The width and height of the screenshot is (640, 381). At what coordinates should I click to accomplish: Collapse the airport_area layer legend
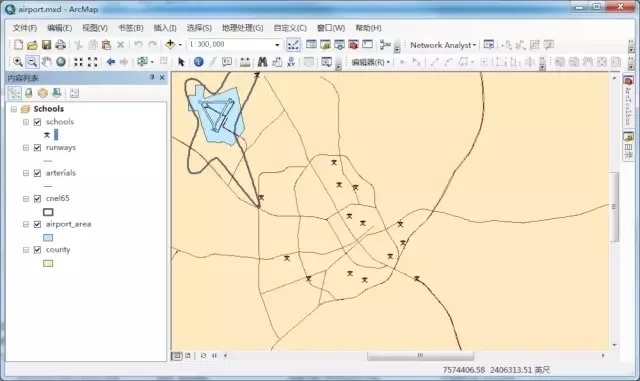[x=26, y=224]
